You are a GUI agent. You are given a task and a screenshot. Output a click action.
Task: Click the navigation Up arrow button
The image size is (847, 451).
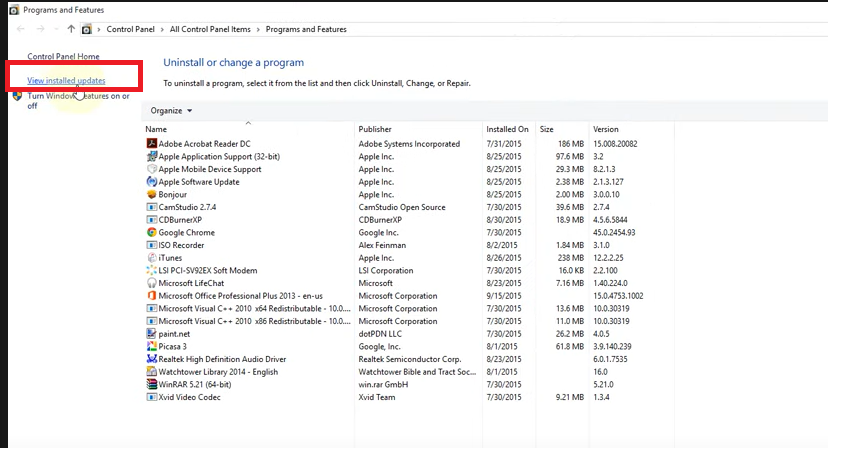(70, 30)
